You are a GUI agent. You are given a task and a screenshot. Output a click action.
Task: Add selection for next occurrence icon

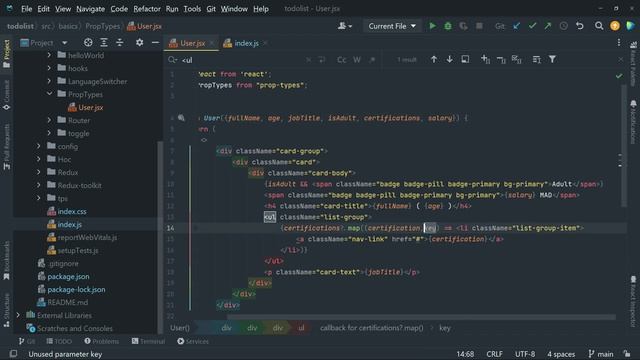485,60
